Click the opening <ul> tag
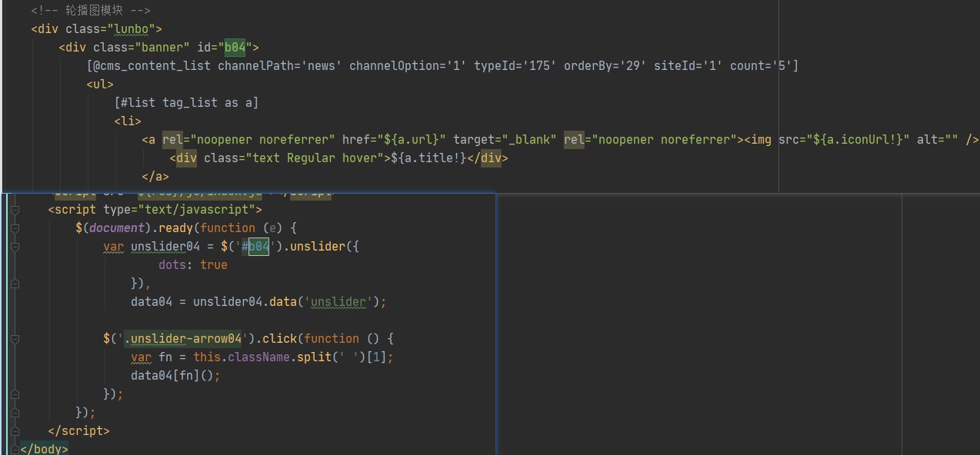Image resolution: width=980 pixels, height=455 pixels. 100,85
